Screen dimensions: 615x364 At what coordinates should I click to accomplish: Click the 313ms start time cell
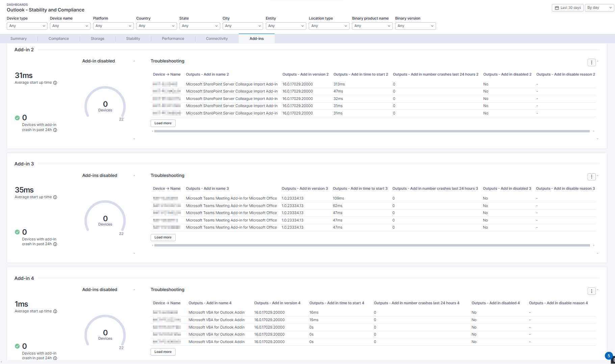pos(339,84)
